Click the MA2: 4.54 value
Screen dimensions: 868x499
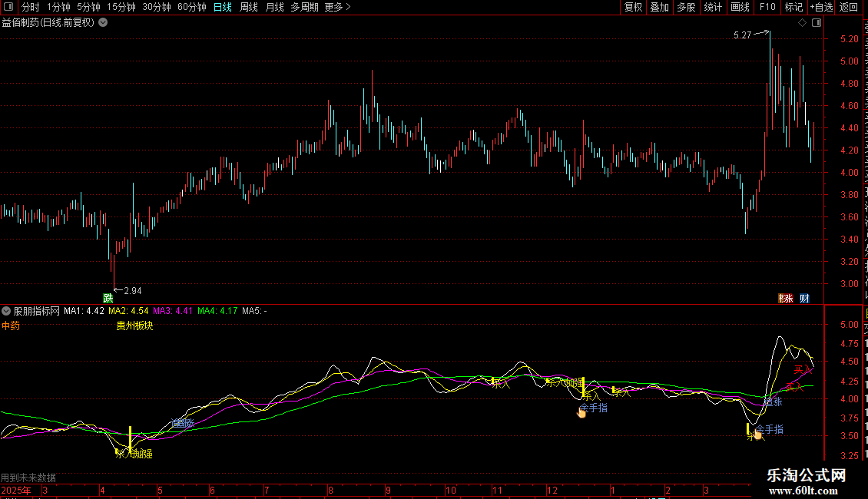128,311
